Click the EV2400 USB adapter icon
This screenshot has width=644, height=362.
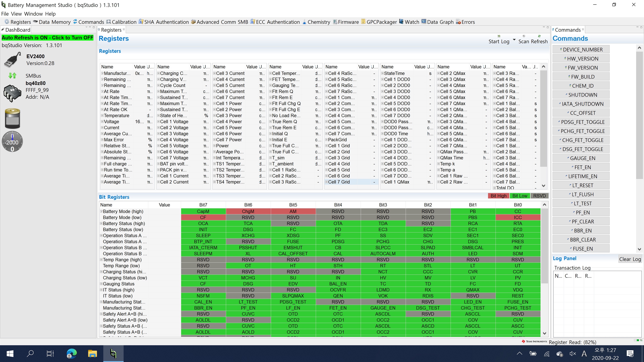pos(13,59)
